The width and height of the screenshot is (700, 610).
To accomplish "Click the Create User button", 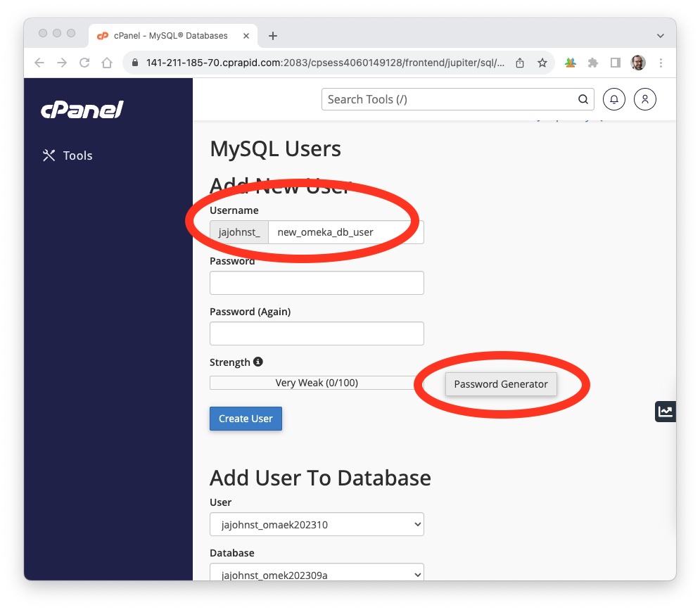I will coord(246,419).
